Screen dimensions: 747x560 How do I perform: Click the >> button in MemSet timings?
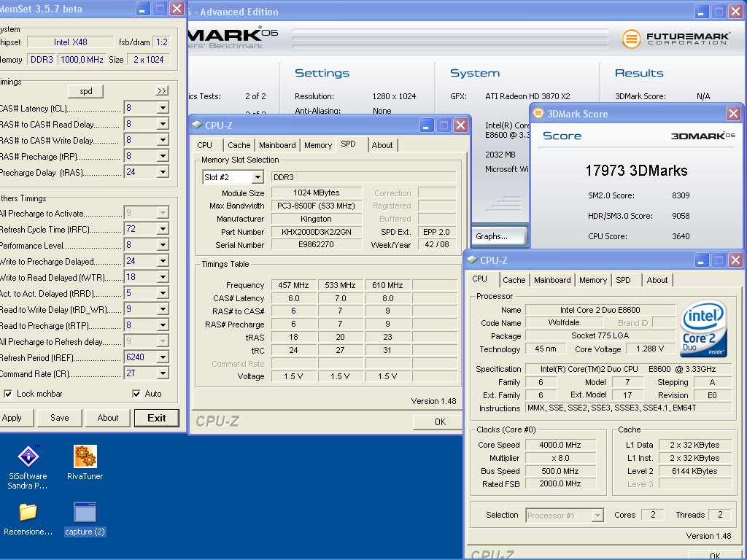162,90
